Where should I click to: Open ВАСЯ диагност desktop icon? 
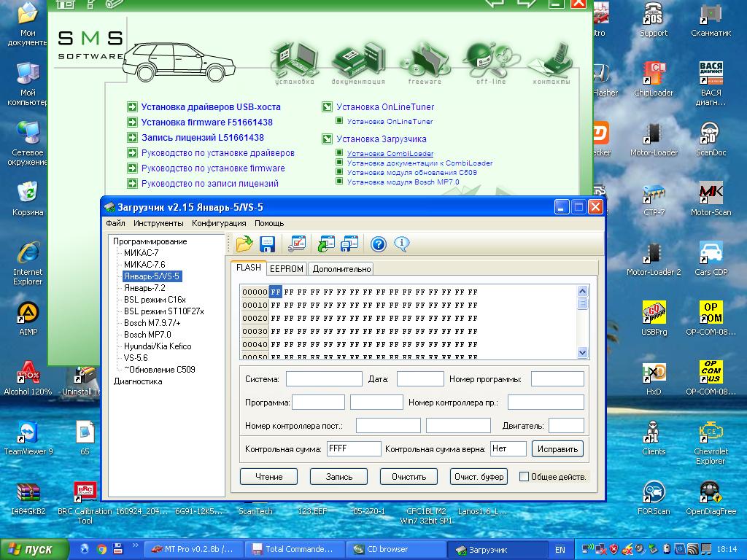(711, 84)
